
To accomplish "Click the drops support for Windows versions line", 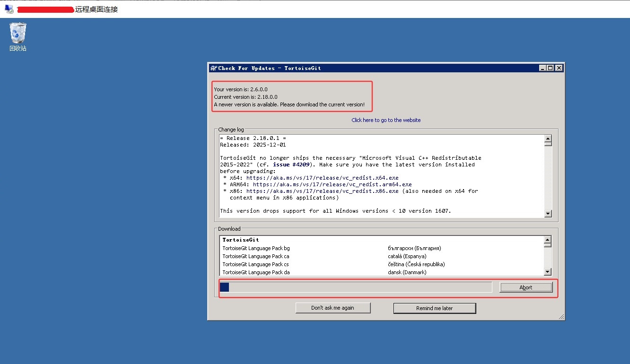I will (335, 211).
